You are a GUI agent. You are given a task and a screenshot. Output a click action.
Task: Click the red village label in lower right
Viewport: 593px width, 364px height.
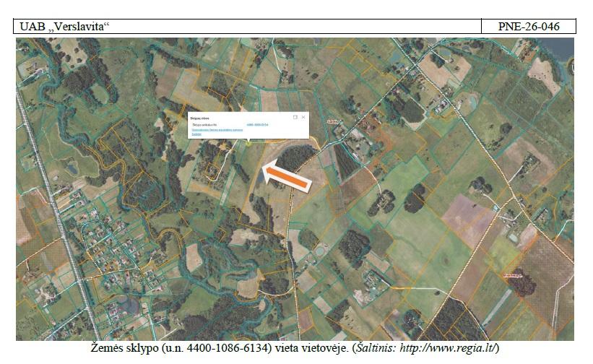click(x=512, y=276)
